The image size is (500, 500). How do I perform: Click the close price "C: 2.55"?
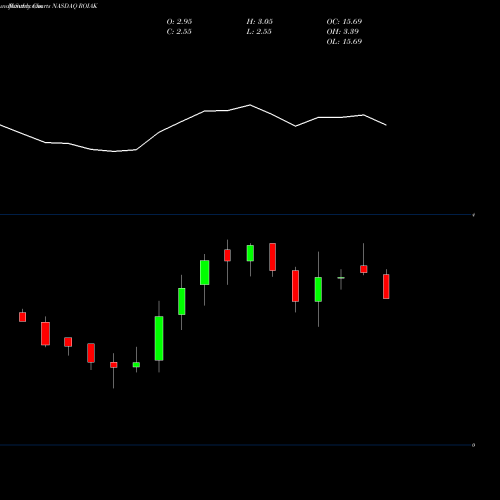[x=179, y=31]
